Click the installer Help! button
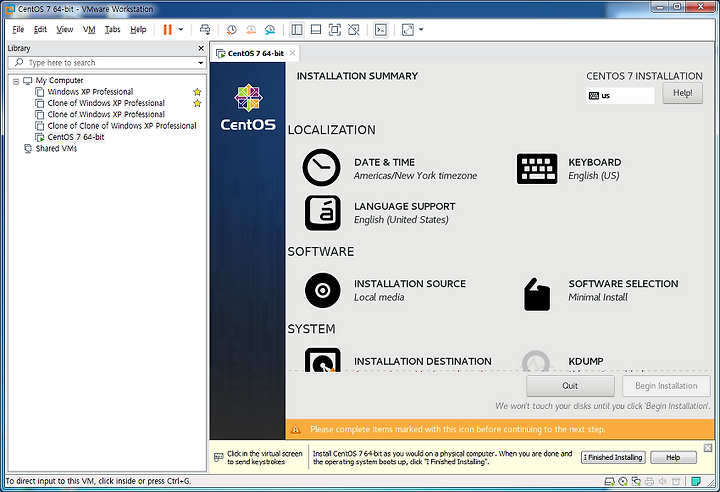This screenshot has height=492, width=720. (x=682, y=93)
